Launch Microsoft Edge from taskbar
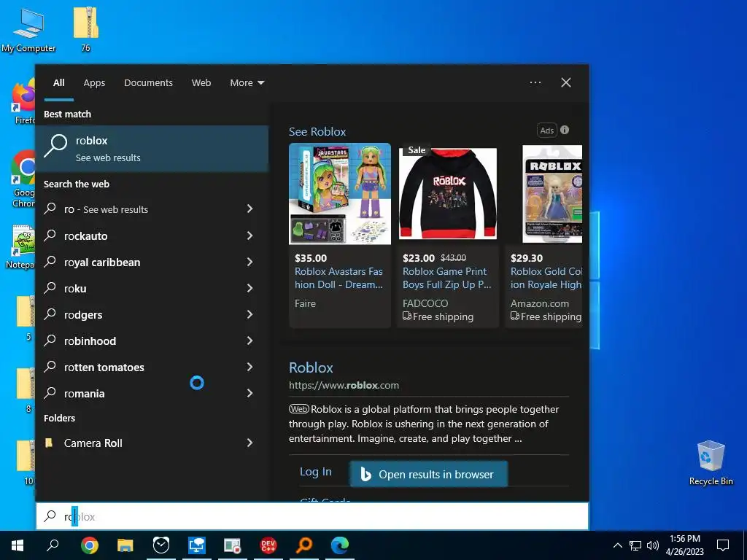747x560 pixels. point(340,545)
